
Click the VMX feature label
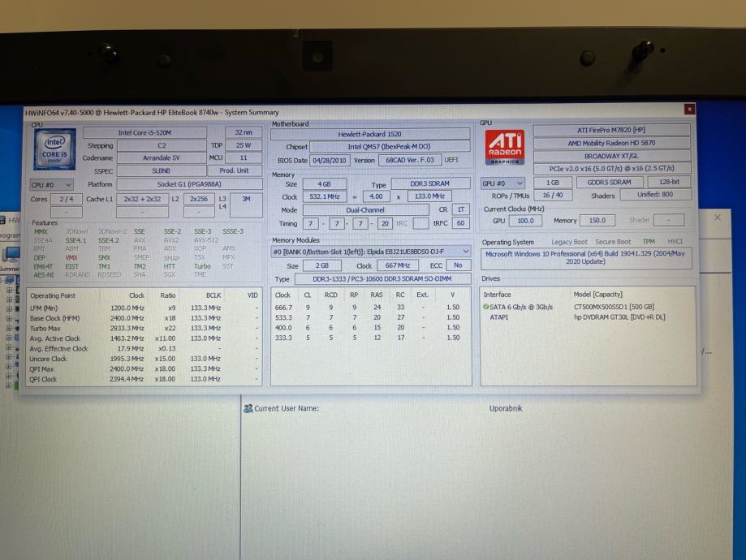pyautogui.click(x=71, y=257)
